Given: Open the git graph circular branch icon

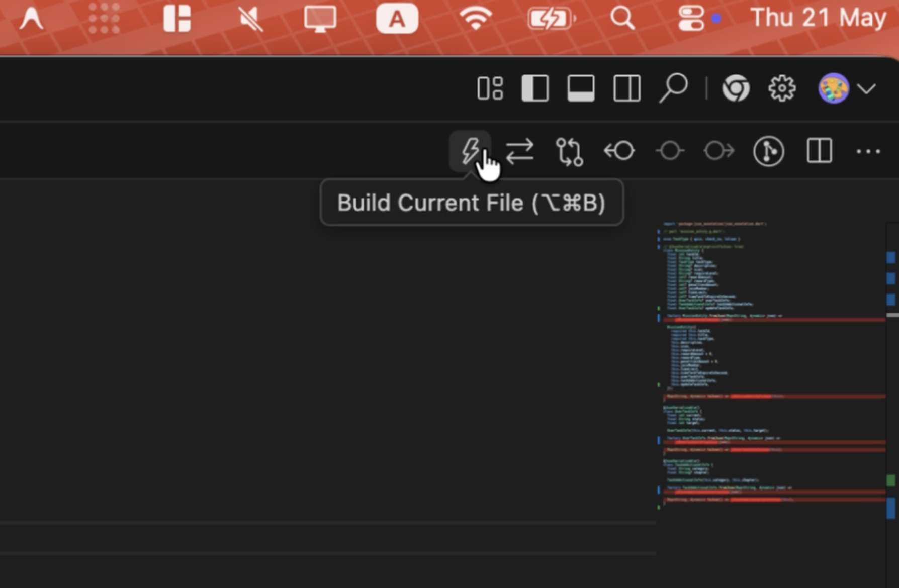Looking at the screenshot, I should [768, 151].
